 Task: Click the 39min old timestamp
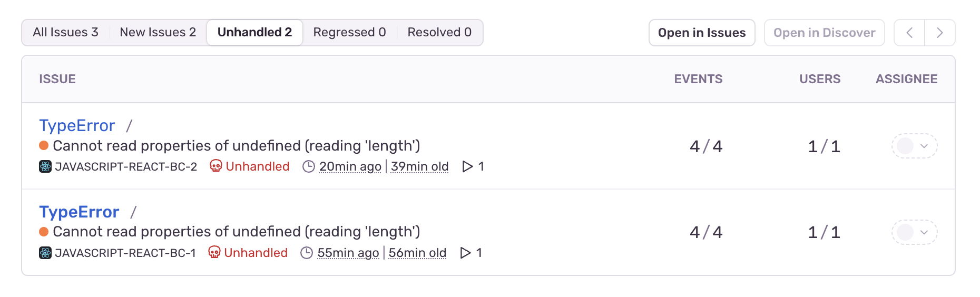click(419, 167)
